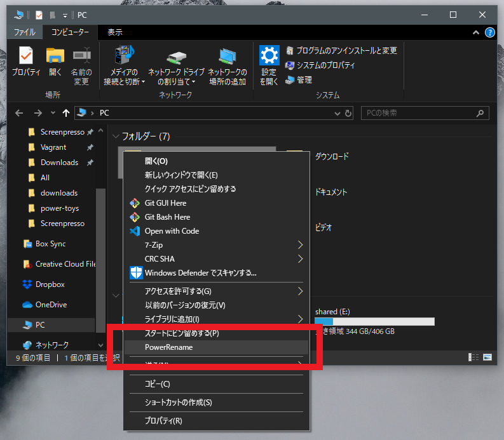Select All folder in sidebar
The height and width of the screenshot is (440, 504).
point(45,178)
